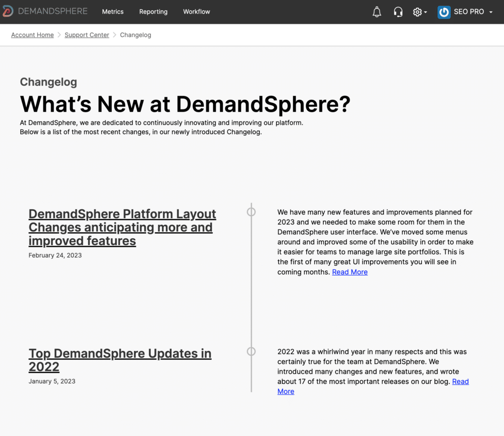Go to Account Home breadcrumb
This screenshot has height=436, width=504.
click(32, 35)
